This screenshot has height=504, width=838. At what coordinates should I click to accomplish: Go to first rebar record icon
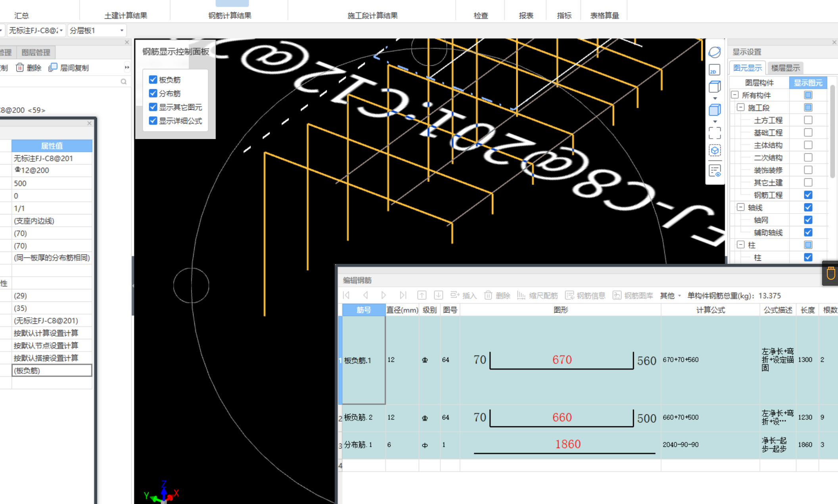(x=346, y=295)
